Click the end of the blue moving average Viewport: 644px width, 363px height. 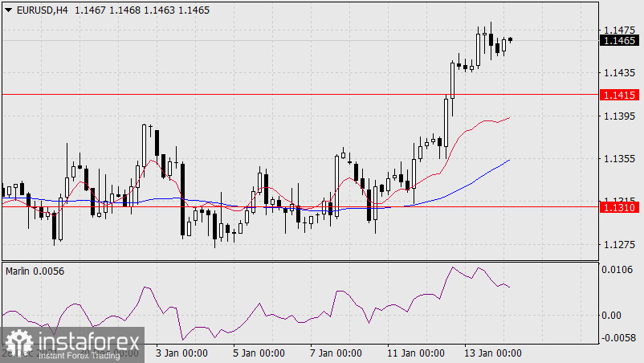point(510,160)
